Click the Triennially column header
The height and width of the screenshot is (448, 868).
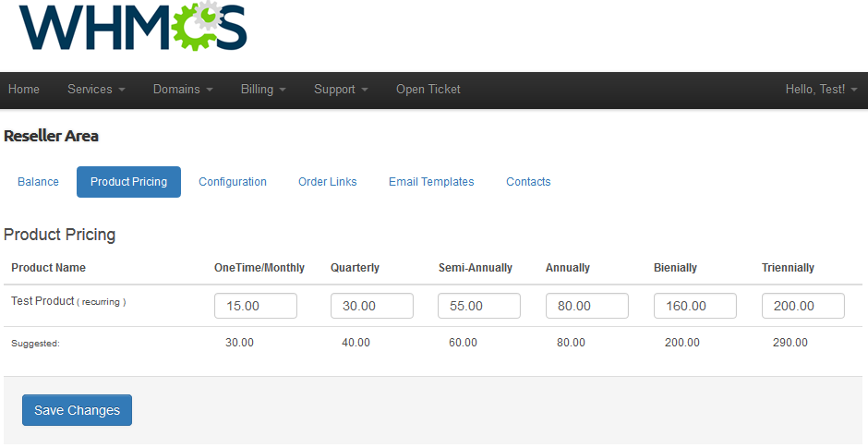[789, 268]
